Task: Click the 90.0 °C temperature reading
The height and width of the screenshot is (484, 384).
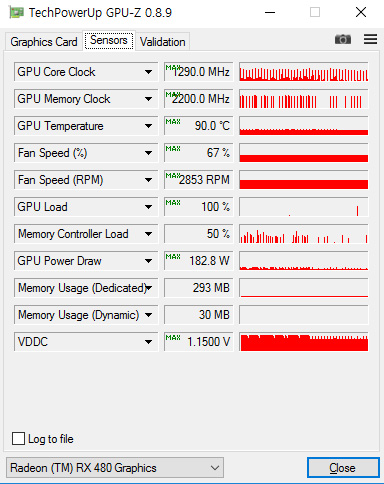Action: tap(199, 126)
